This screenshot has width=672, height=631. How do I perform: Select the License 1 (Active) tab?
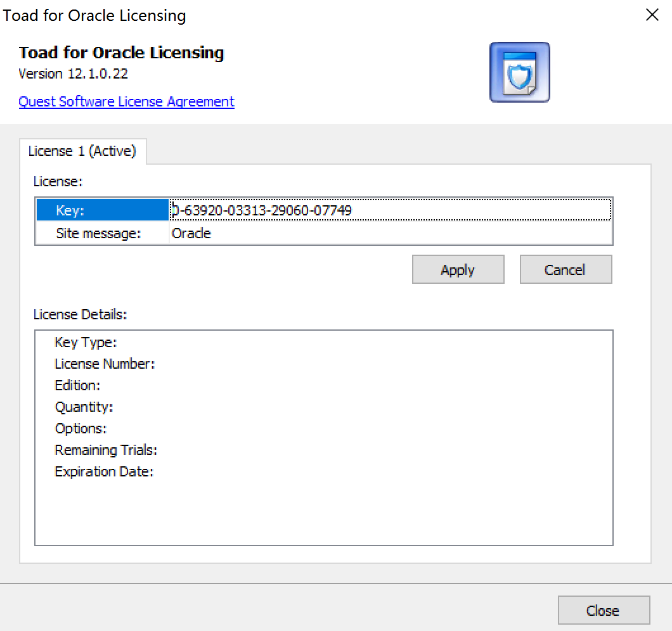[82, 151]
